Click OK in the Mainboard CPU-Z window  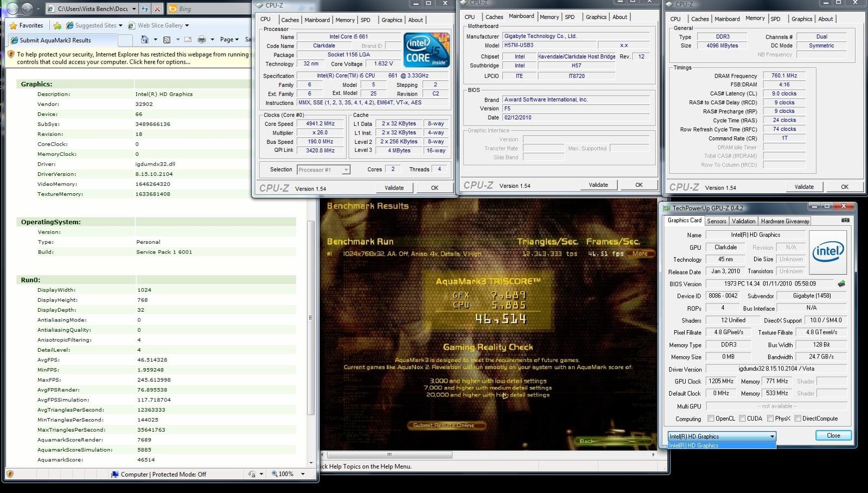pos(639,185)
